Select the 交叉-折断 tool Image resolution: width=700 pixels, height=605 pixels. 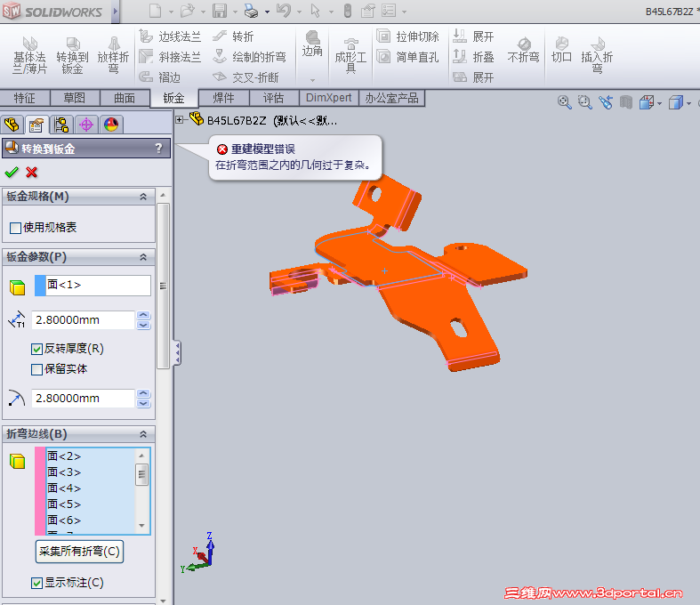245,77
